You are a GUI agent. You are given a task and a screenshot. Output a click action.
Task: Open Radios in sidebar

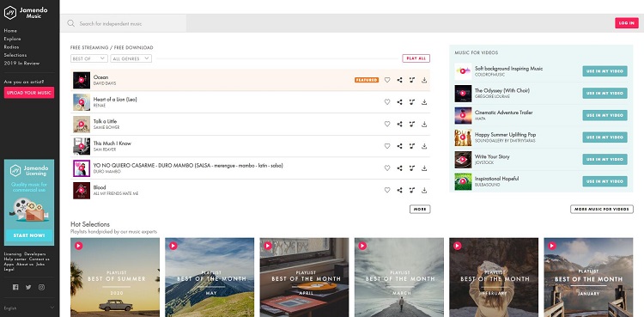[x=11, y=47]
